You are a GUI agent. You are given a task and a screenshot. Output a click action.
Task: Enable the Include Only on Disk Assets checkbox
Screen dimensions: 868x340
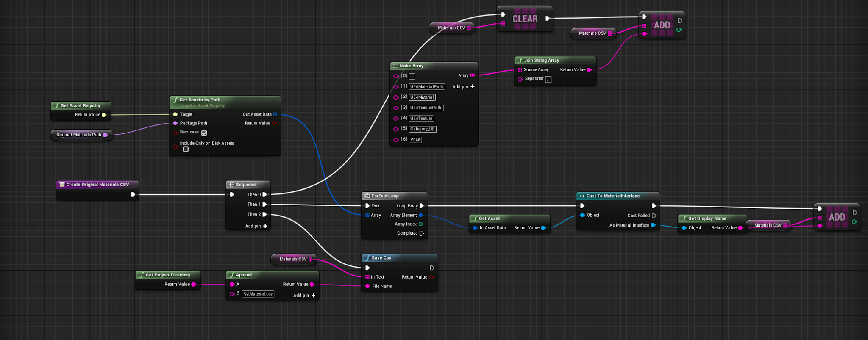[x=186, y=149]
